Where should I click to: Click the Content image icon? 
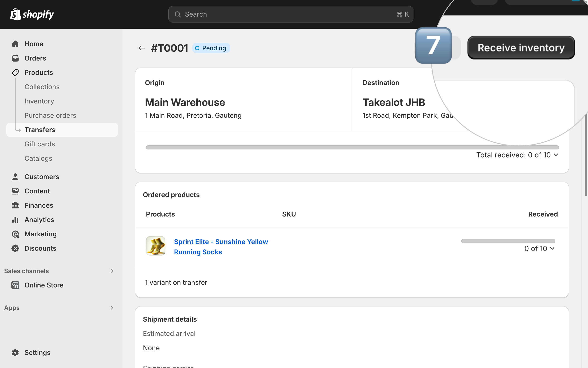(x=15, y=191)
